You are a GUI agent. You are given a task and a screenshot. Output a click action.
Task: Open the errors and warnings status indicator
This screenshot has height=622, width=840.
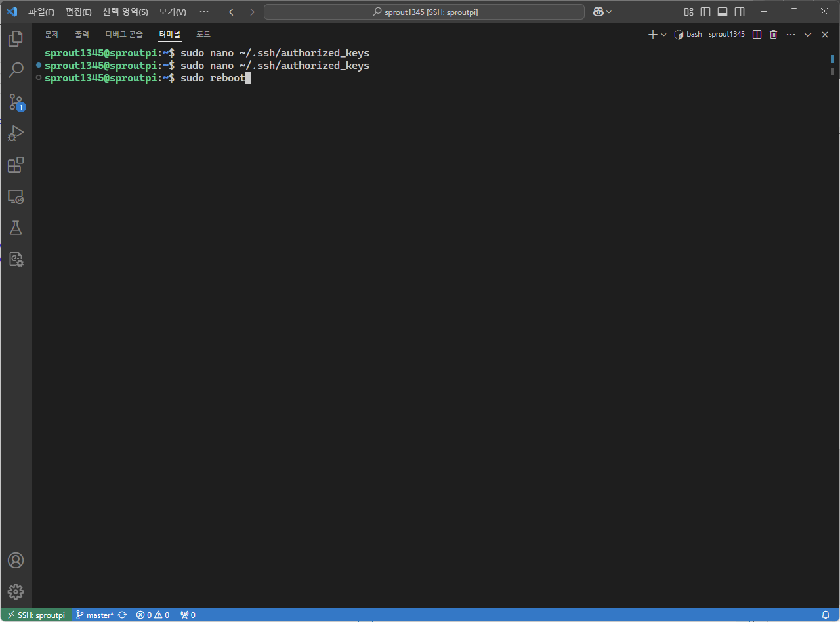[x=153, y=615]
